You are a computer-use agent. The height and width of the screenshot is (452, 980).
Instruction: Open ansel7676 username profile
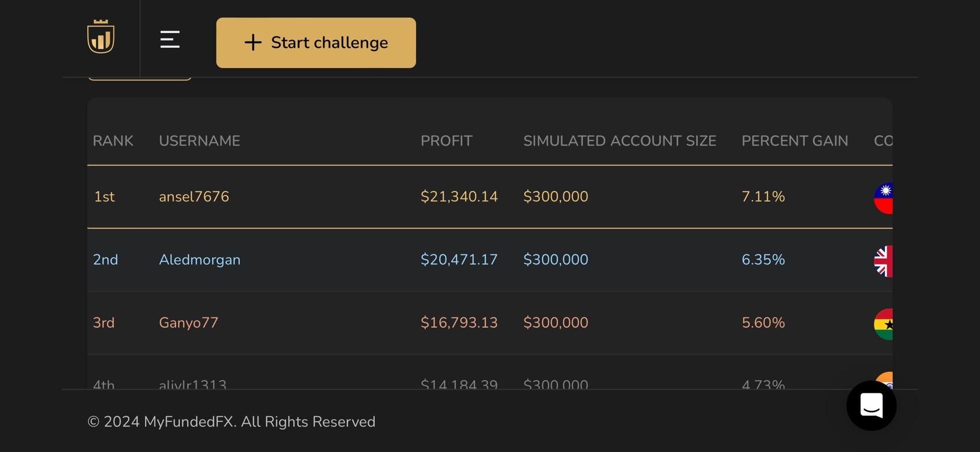(194, 196)
